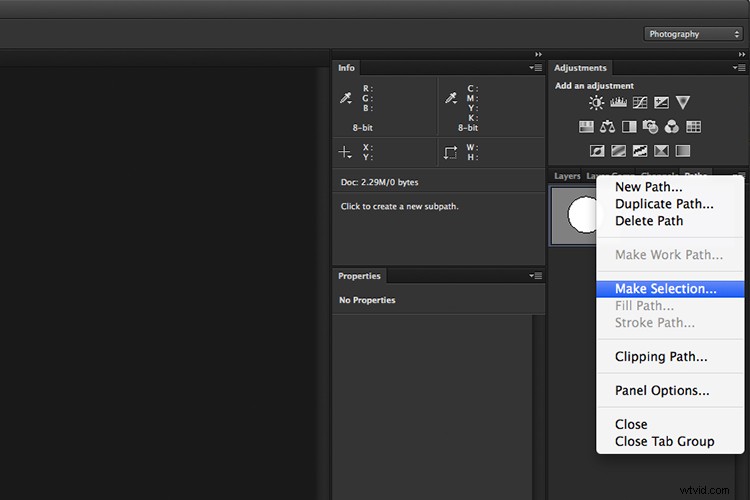Add a Posterize adjustment
Screen dimensions: 750x500
pyautogui.click(x=618, y=151)
